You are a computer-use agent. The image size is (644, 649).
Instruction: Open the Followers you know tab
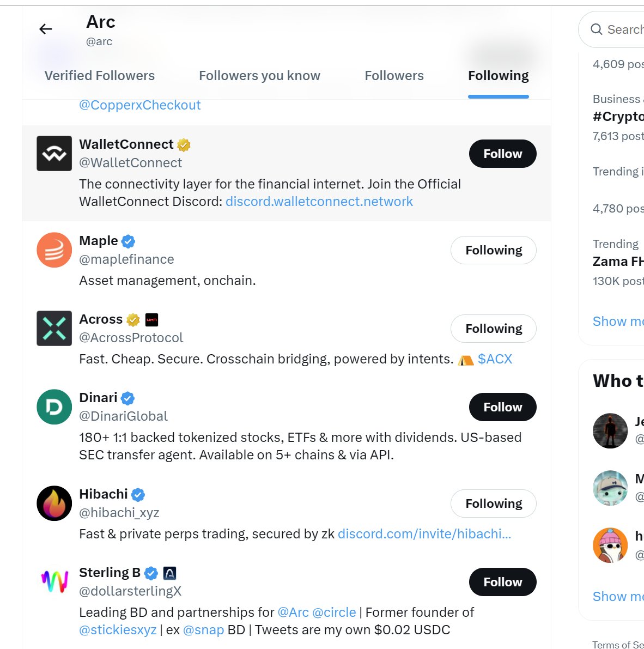259,76
